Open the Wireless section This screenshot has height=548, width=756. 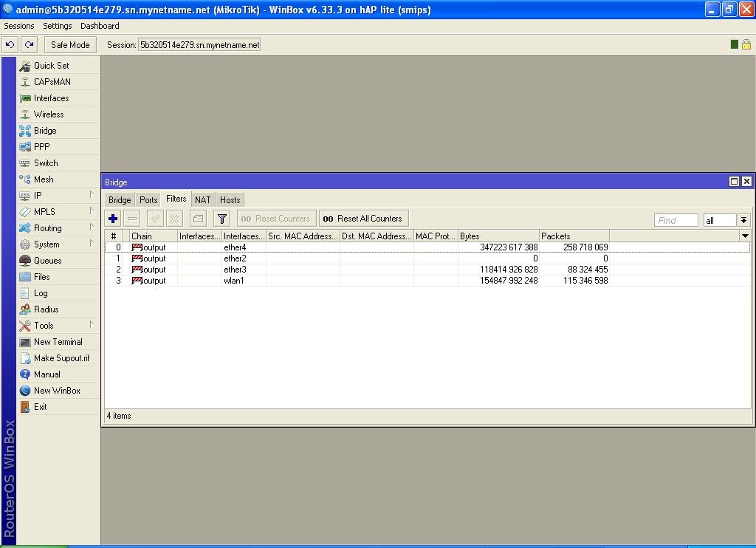tap(58, 114)
